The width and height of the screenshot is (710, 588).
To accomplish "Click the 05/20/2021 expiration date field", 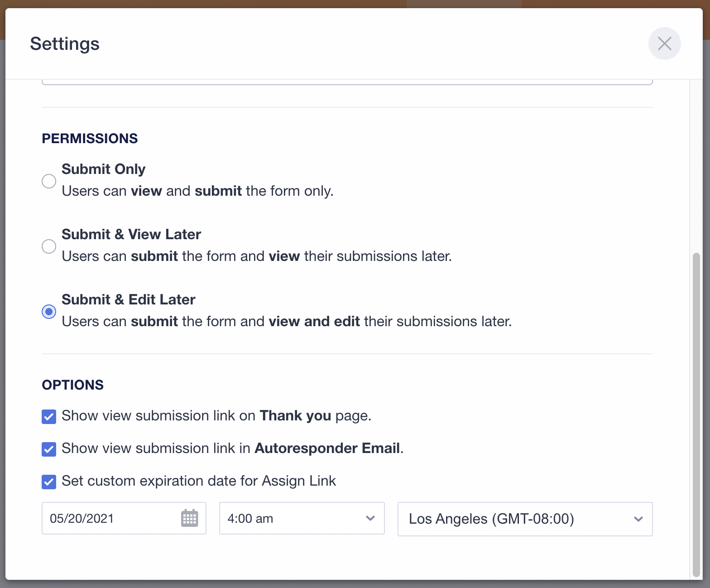I will (109, 518).
